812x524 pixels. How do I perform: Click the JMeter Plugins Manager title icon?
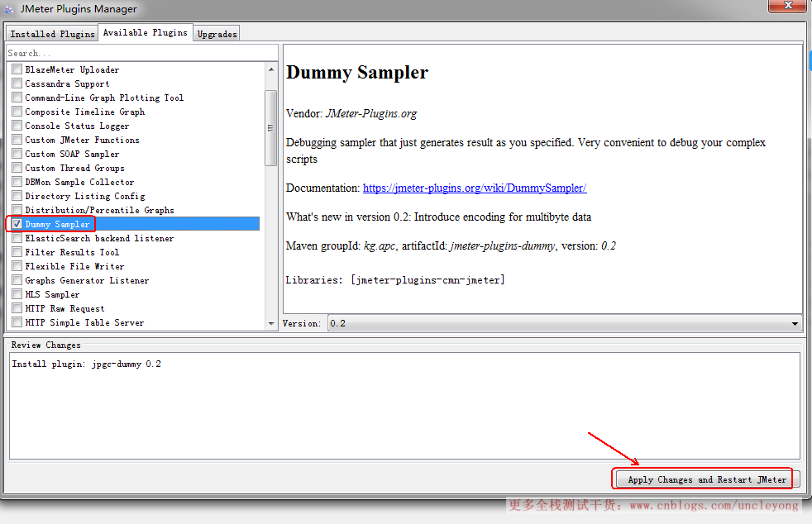(x=10, y=9)
